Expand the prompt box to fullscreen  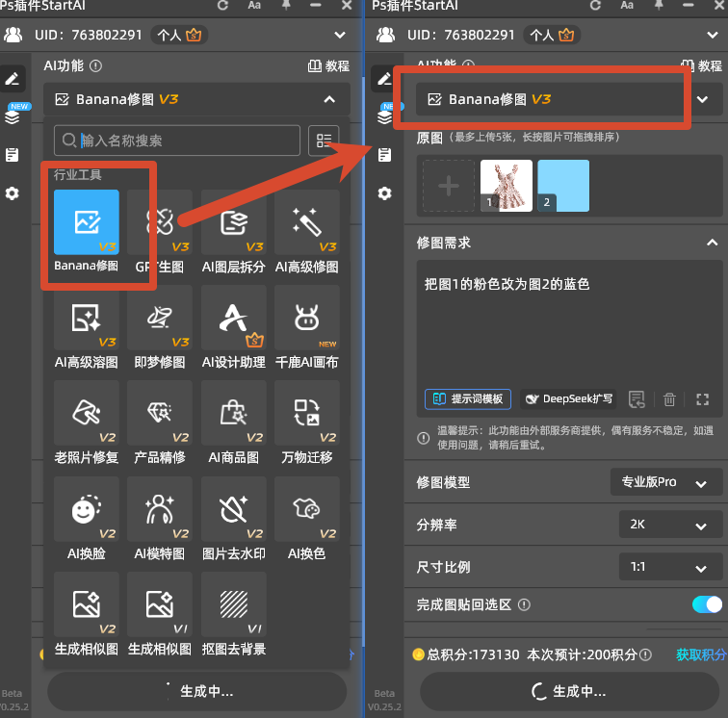pos(702,399)
